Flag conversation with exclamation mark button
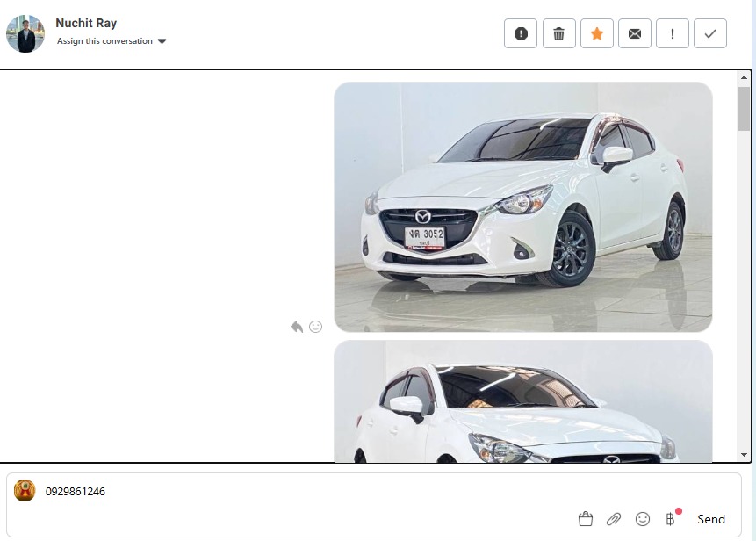Screen dimensions: 756x541 pyautogui.click(x=673, y=33)
